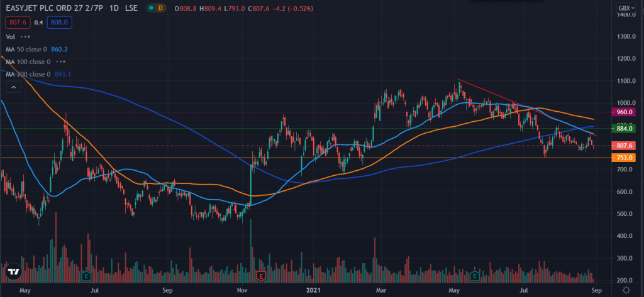
Task: Open MA 100 more options dots
Action: point(61,62)
